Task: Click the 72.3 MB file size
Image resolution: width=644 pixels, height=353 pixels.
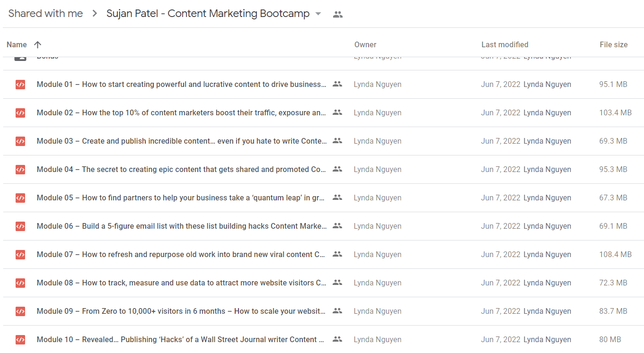Action: coord(613,283)
